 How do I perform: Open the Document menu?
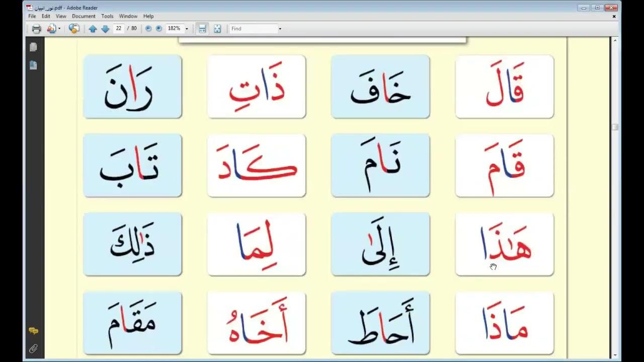84,16
